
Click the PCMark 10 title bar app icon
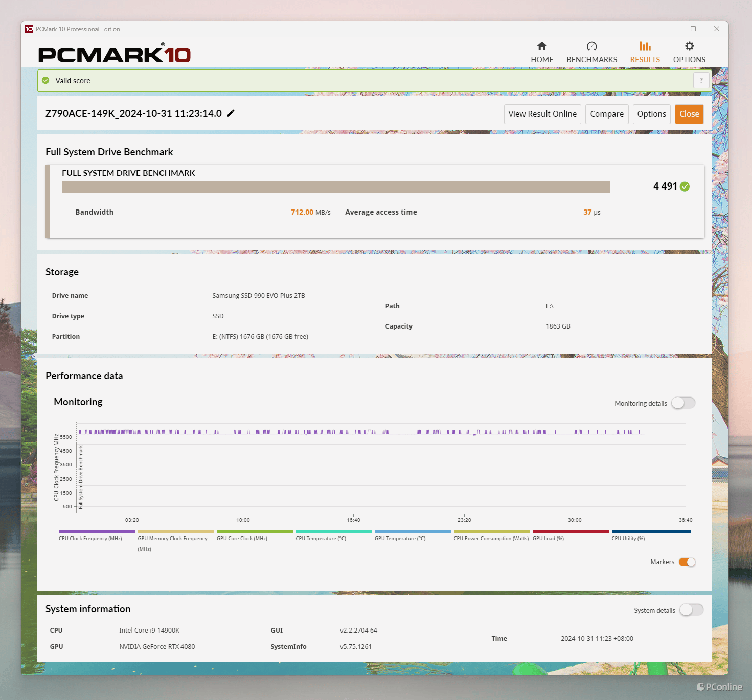pos(29,29)
